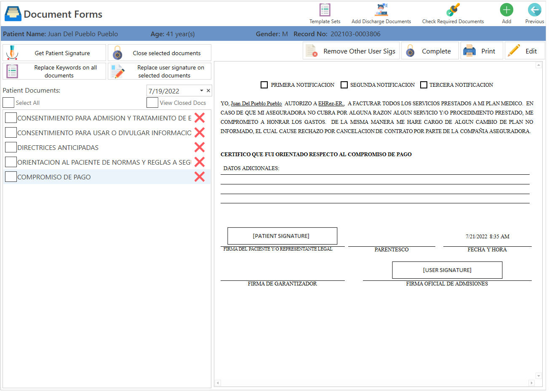Tick PRIMERA NOTIFICACION checkbox in document
The width and height of the screenshot is (549, 392).
tap(264, 85)
